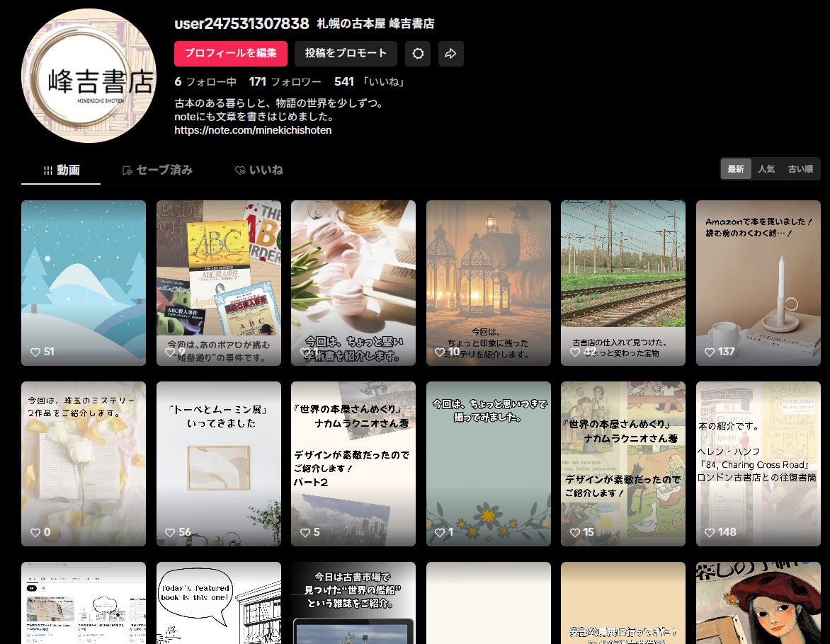The height and width of the screenshot is (644, 830).
Task: Click the 峰吉書店 profile avatar
Action: [x=89, y=76]
